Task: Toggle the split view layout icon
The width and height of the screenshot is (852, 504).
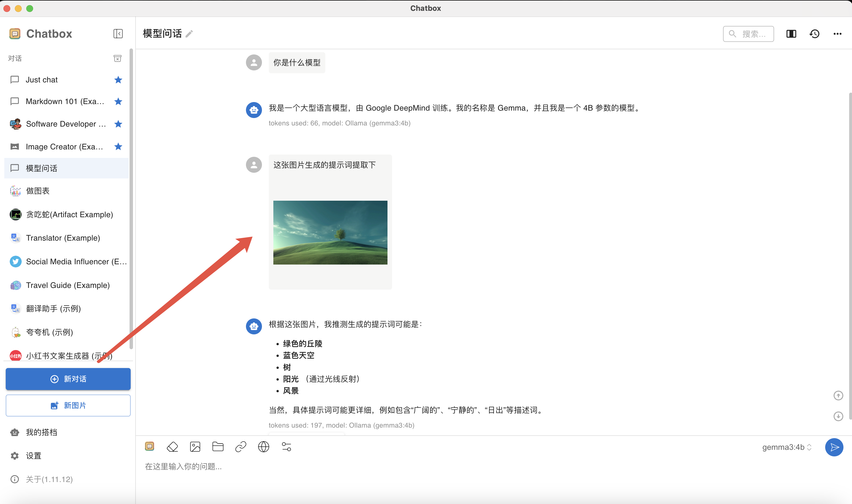Action: point(791,34)
